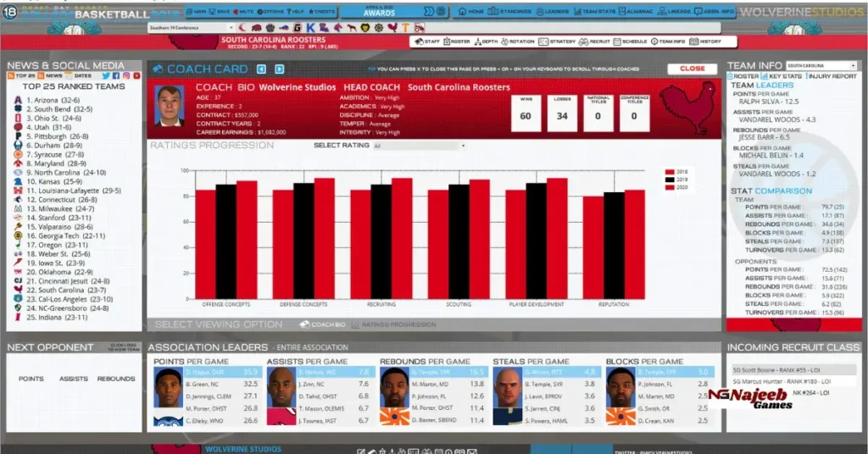868x454 pixels.
Task: Click the Awards banner button
Action: point(379,12)
